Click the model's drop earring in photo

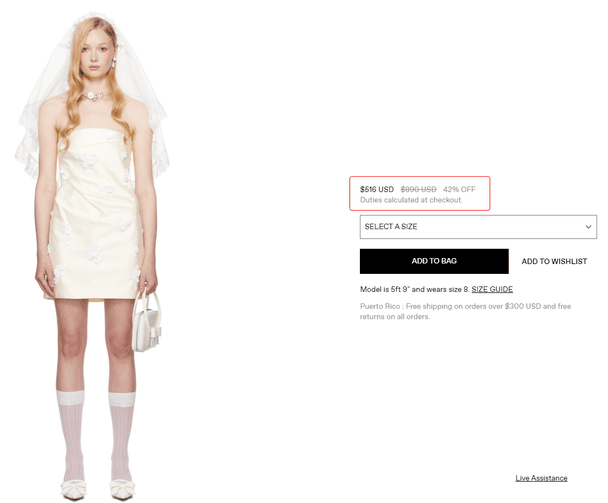click(114, 62)
